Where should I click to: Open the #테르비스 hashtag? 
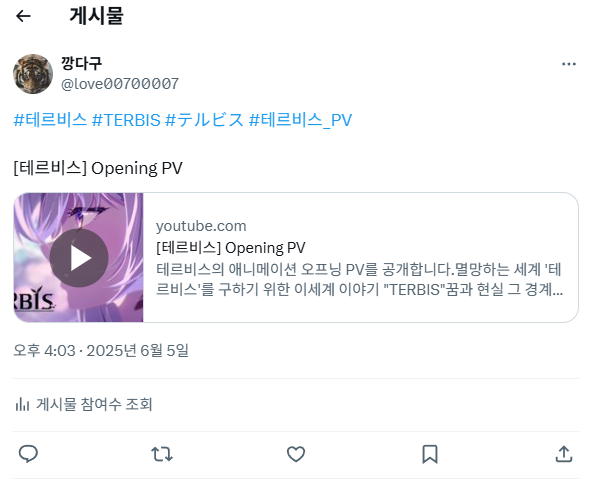click(50, 120)
